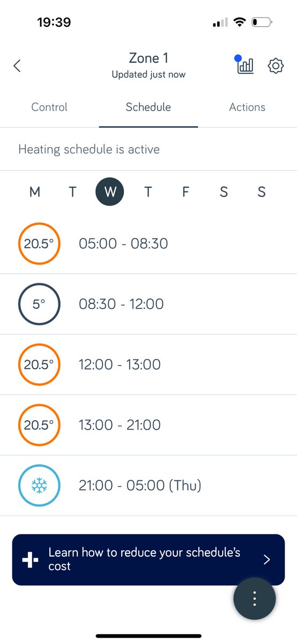Tap the 20.5° circle for 05:00 - 08:30

pyautogui.click(x=39, y=244)
